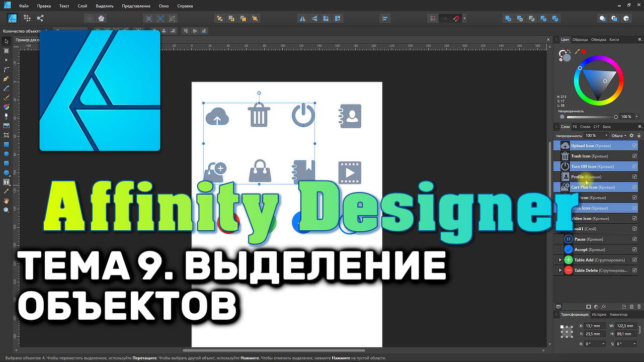Switch to the Обводка tab

[599, 39]
